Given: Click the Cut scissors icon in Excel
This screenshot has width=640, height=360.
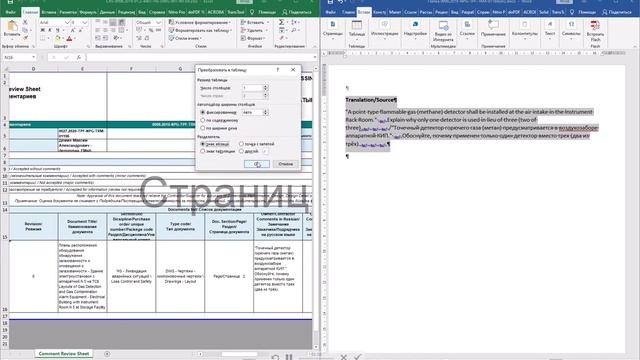Looking at the screenshot, I should click(25, 22).
